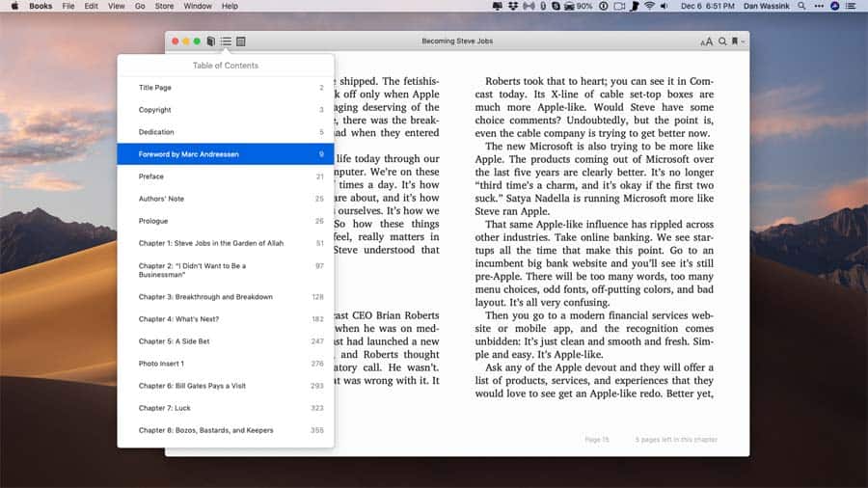Open the Store menu
The height and width of the screenshot is (488, 868).
[165, 6]
